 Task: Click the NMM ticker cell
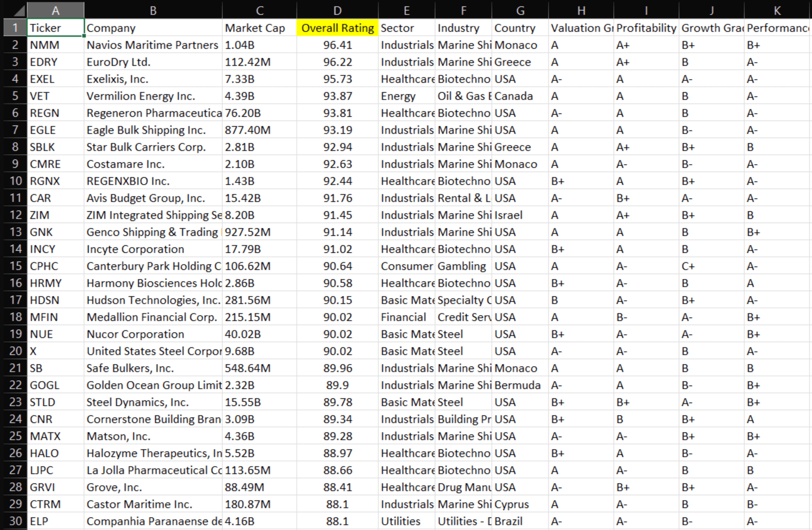[55, 45]
